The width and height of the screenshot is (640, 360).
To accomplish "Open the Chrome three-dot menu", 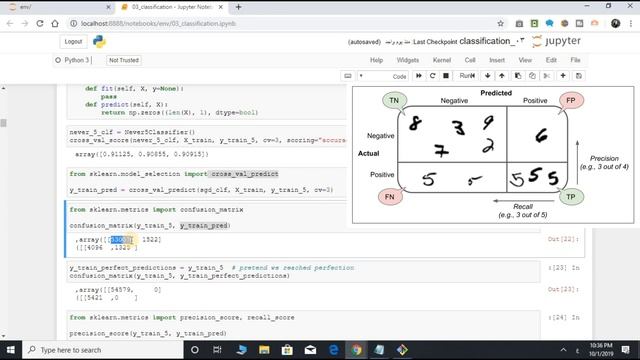I will (632, 24).
